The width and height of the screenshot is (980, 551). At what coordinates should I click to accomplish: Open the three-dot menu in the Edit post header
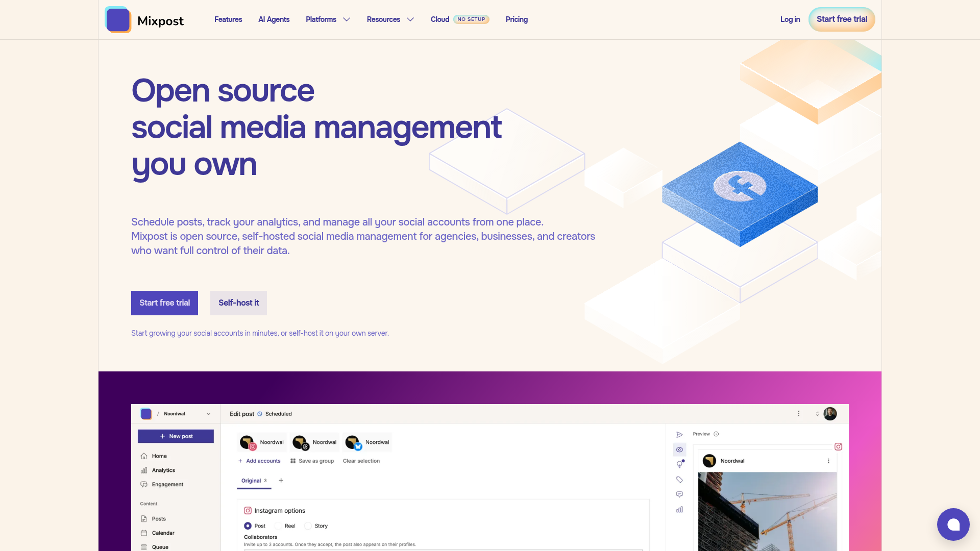(799, 414)
